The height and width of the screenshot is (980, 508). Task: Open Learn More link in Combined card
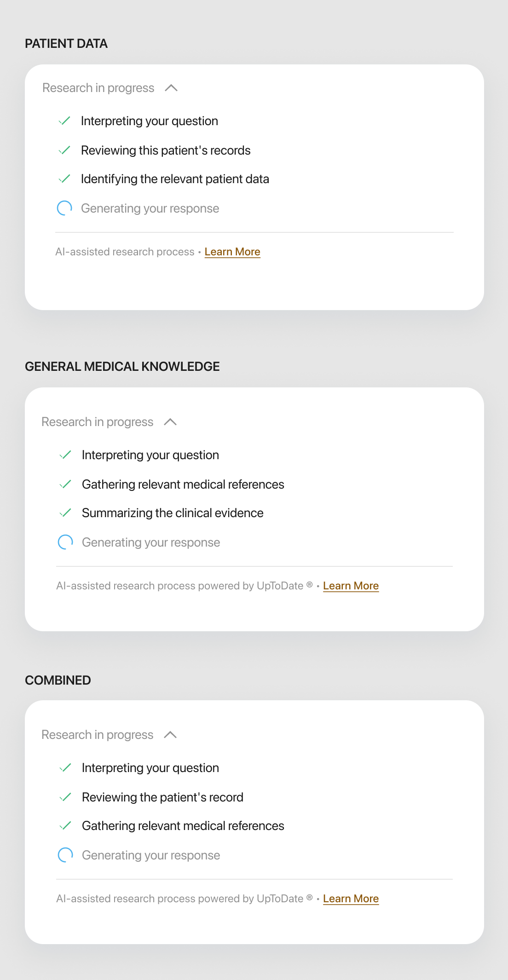coord(351,899)
